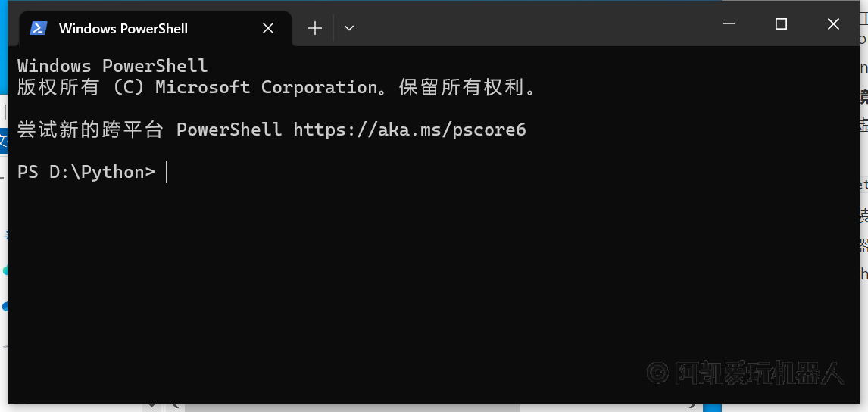Click the '尝试新的跨平台' text
868x412 pixels.
(90, 130)
